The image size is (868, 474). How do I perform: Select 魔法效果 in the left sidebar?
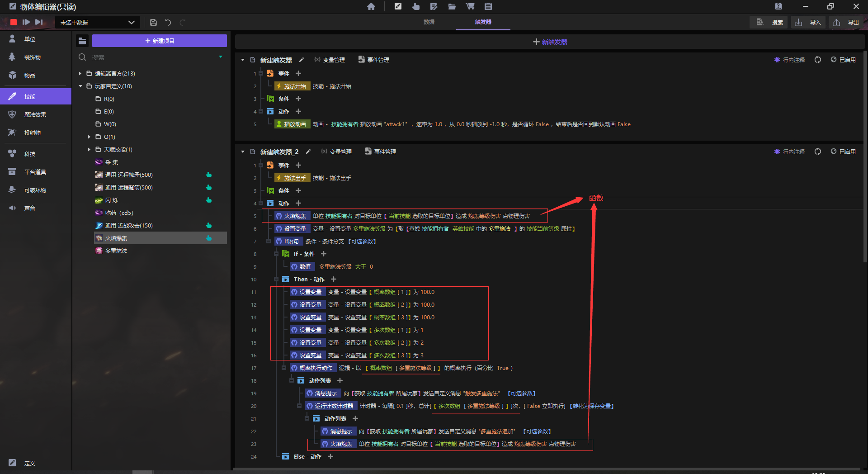(36, 115)
